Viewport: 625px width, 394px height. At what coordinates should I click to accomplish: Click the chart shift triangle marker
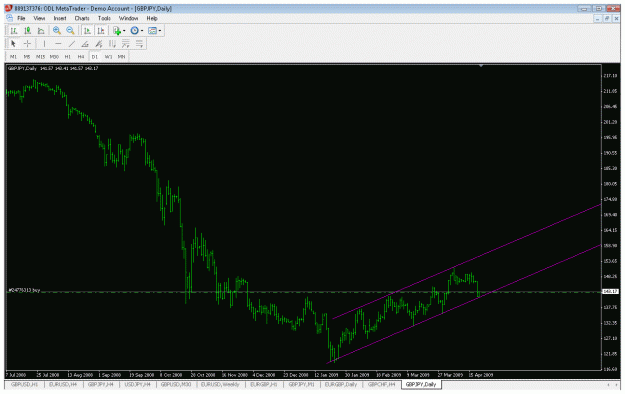pyautogui.click(x=481, y=65)
